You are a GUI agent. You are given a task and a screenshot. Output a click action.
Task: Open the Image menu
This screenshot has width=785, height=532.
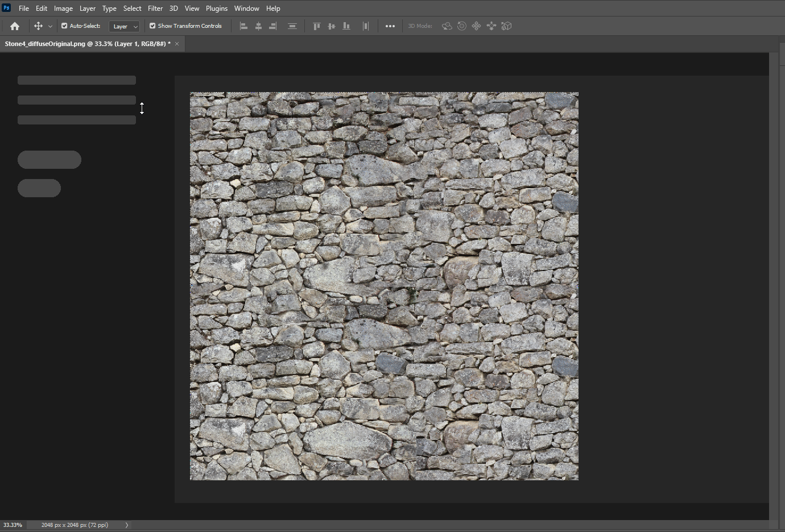click(63, 9)
